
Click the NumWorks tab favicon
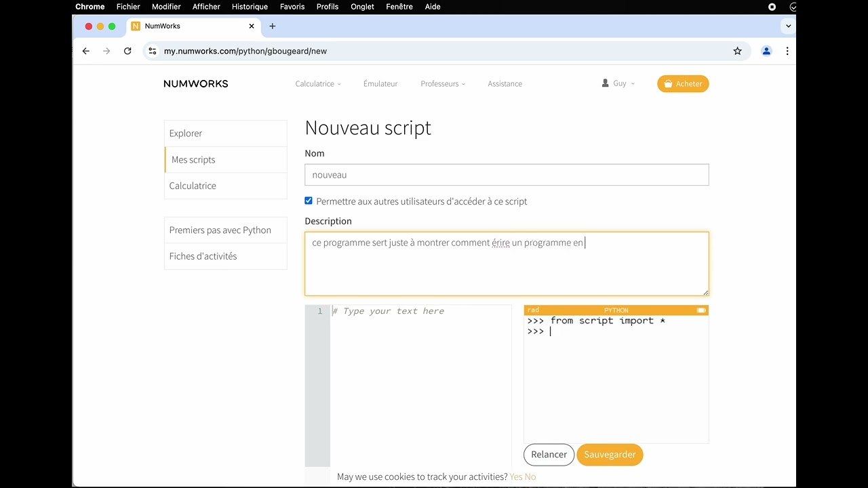click(x=136, y=26)
